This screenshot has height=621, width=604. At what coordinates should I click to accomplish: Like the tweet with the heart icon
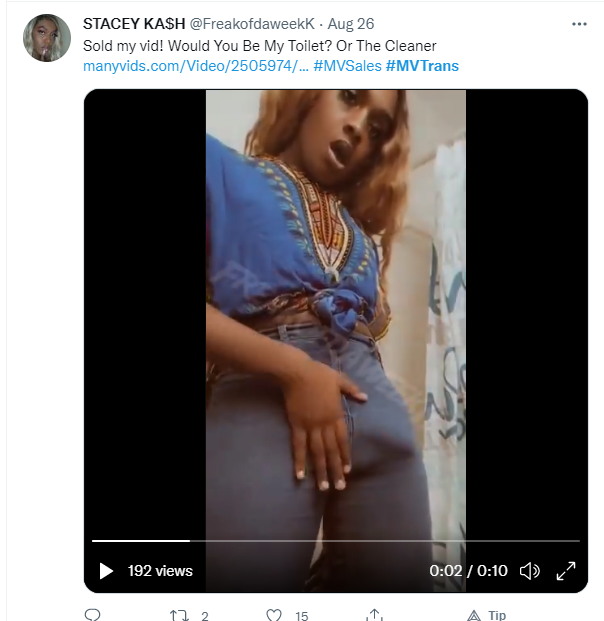point(274,615)
